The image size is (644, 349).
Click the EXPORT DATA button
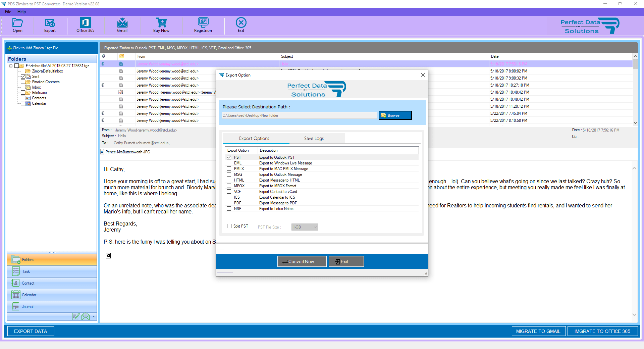click(31, 331)
